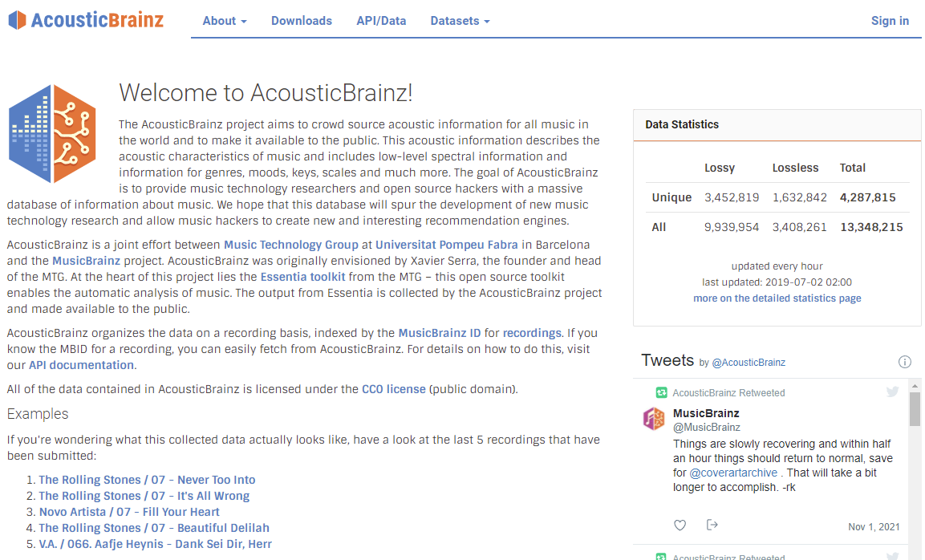925x560 pixels.
Task: Open recording Never Too Into by Rolling Stones
Action: pyautogui.click(x=147, y=480)
